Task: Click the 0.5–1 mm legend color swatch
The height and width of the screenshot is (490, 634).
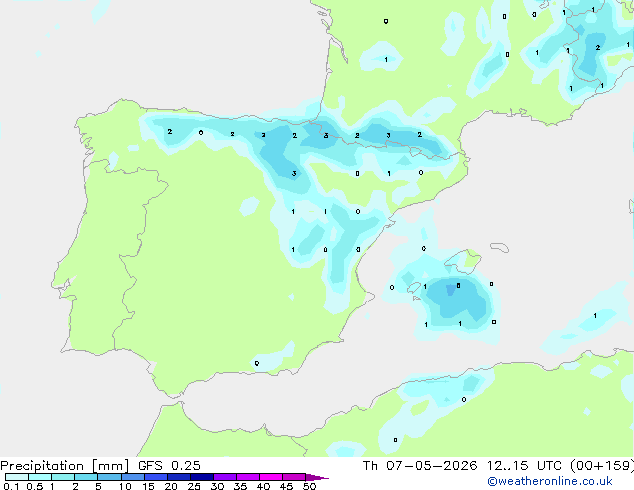Action: pyautogui.click(x=40, y=477)
